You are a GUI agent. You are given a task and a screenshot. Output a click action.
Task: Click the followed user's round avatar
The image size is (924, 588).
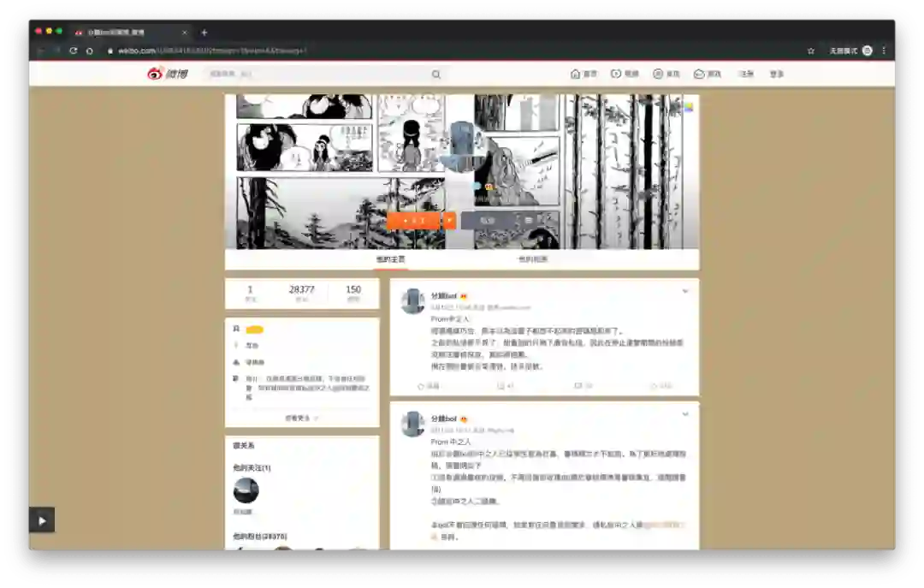coord(246,490)
